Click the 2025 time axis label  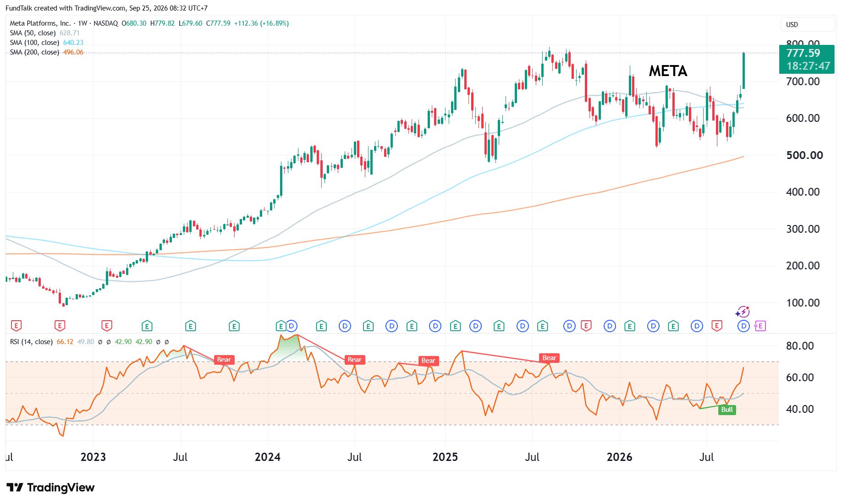446,457
